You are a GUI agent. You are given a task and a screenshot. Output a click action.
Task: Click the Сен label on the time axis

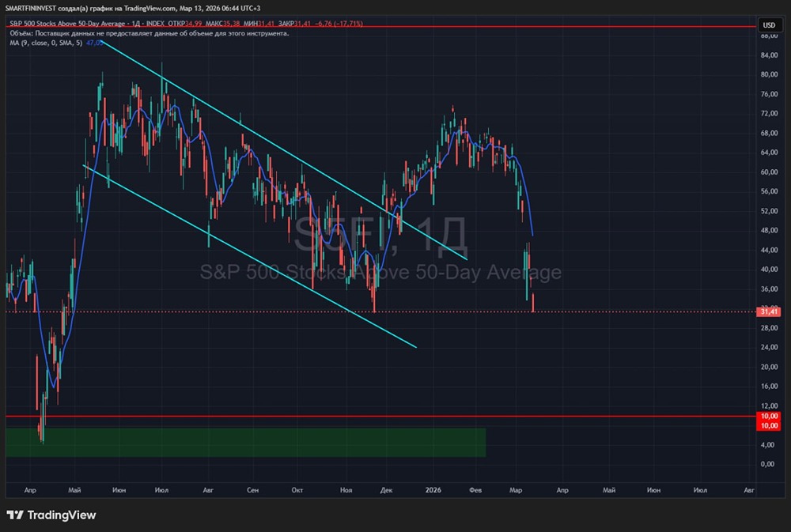[x=253, y=490]
